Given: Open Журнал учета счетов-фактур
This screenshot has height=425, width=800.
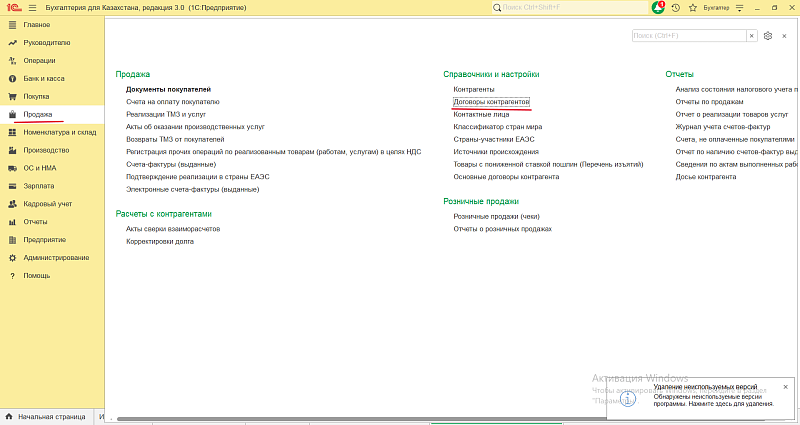Looking at the screenshot, I should pos(723,127).
